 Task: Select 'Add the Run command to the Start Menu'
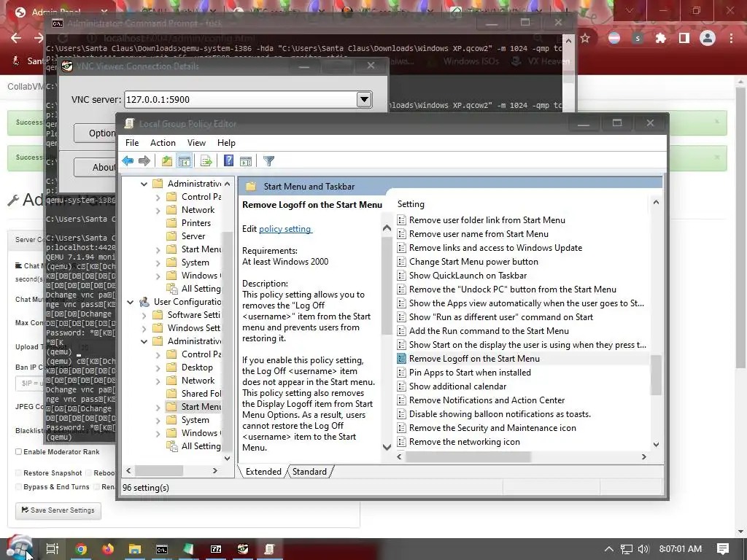click(489, 331)
